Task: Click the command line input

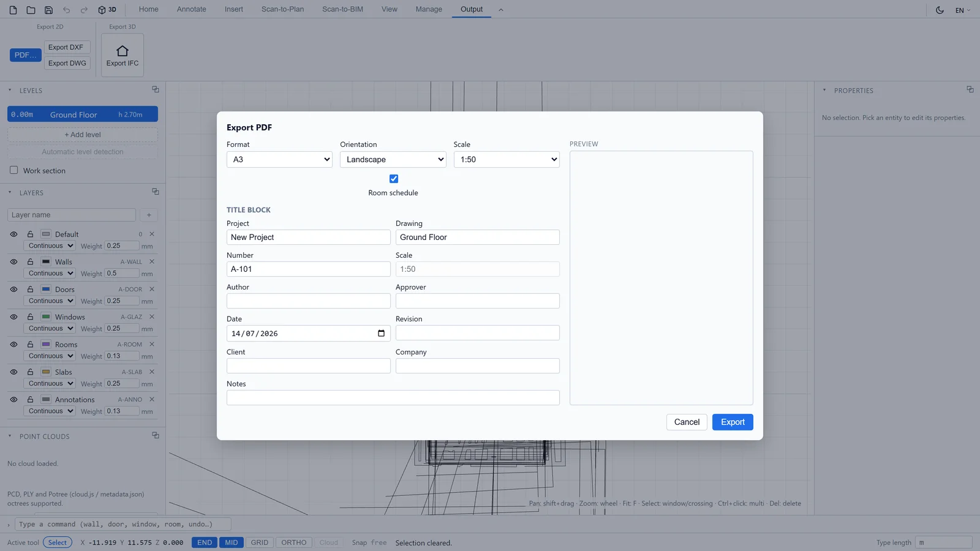Action: pyautogui.click(x=123, y=524)
